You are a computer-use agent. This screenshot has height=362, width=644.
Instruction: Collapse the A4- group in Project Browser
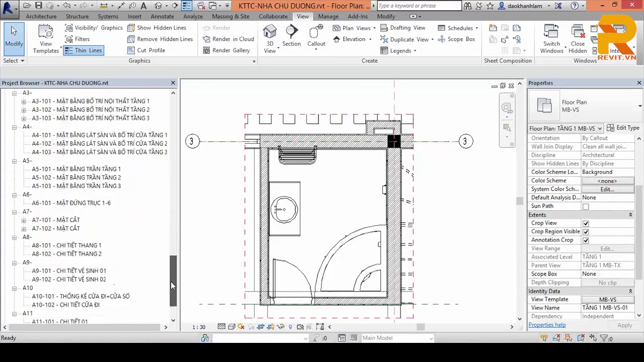pyautogui.click(x=14, y=127)
